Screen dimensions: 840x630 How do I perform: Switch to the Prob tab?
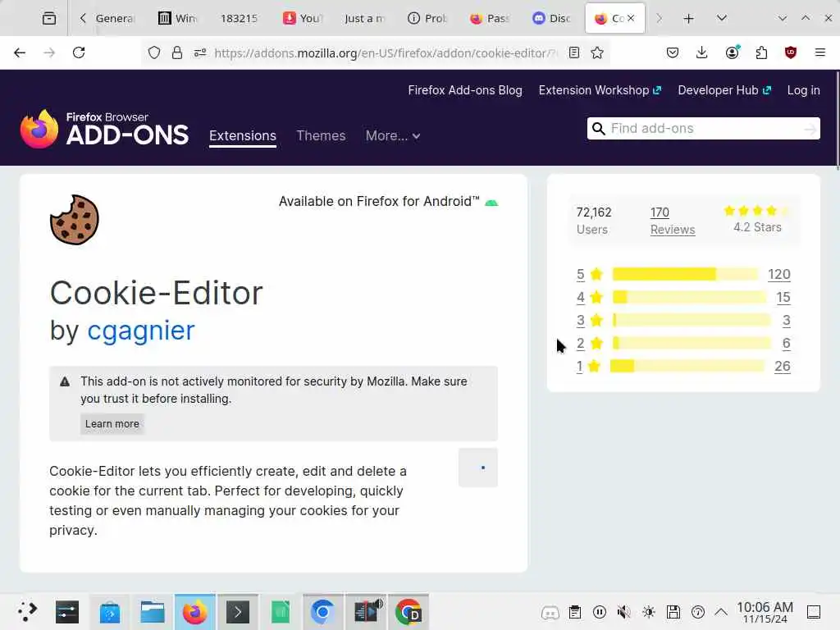point(427,18)
